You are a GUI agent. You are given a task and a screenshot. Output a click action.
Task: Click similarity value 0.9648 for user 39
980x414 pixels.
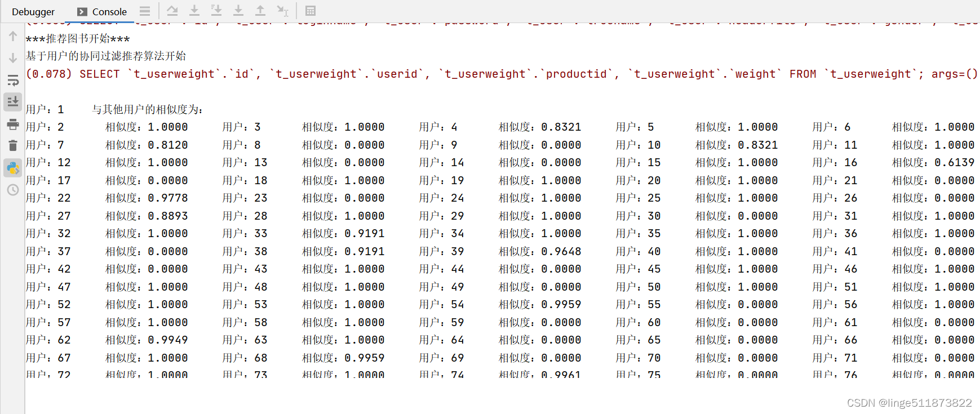[x=561, y=251]
